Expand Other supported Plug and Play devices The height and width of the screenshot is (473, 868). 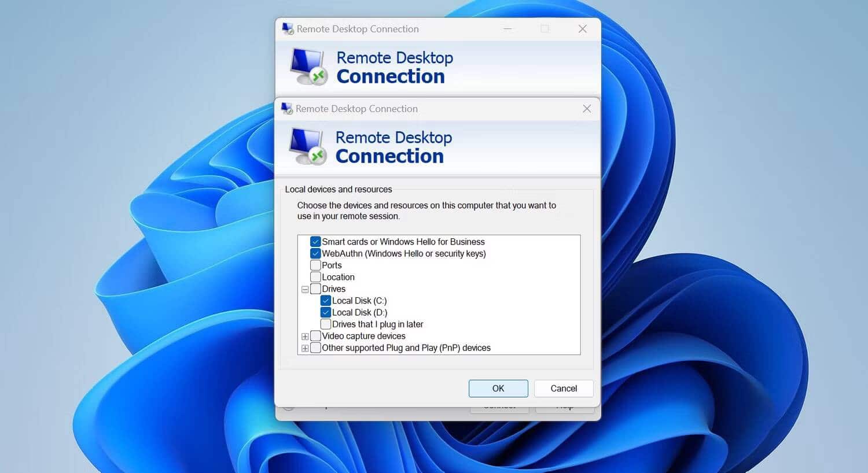(x=305, y=348)
